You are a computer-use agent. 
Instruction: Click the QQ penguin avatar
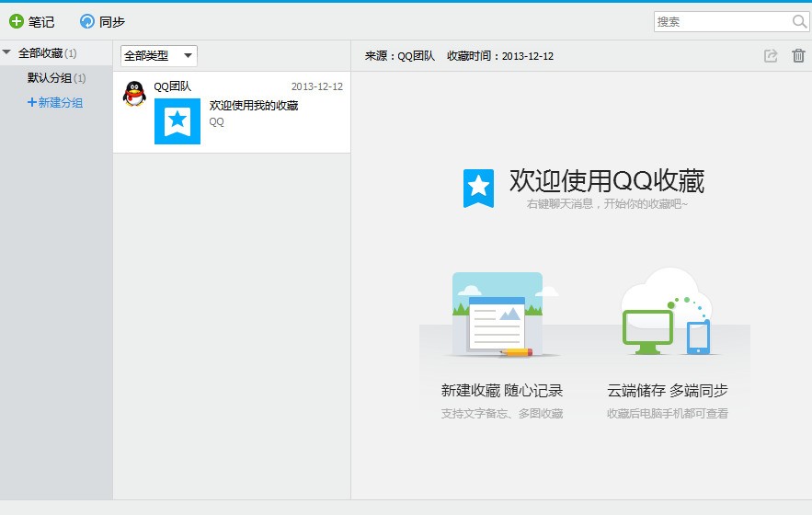[x=134, y=94]
